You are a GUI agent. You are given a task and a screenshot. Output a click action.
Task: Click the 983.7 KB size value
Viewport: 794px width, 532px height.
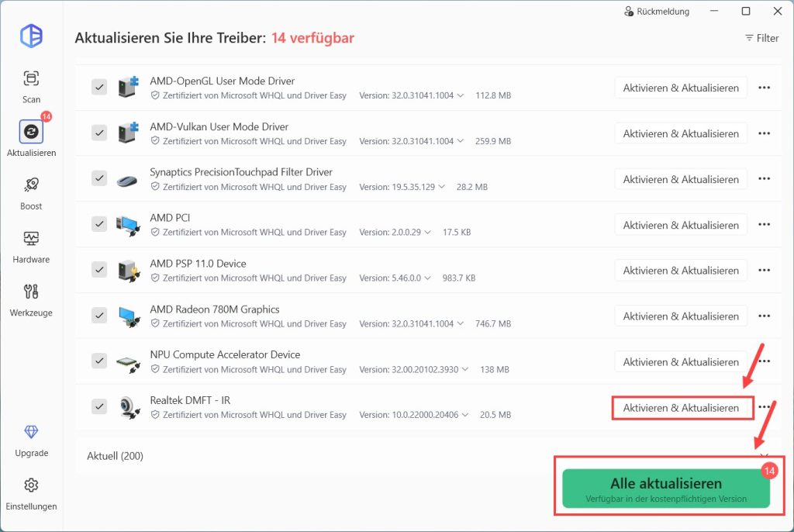pos(459,278)
